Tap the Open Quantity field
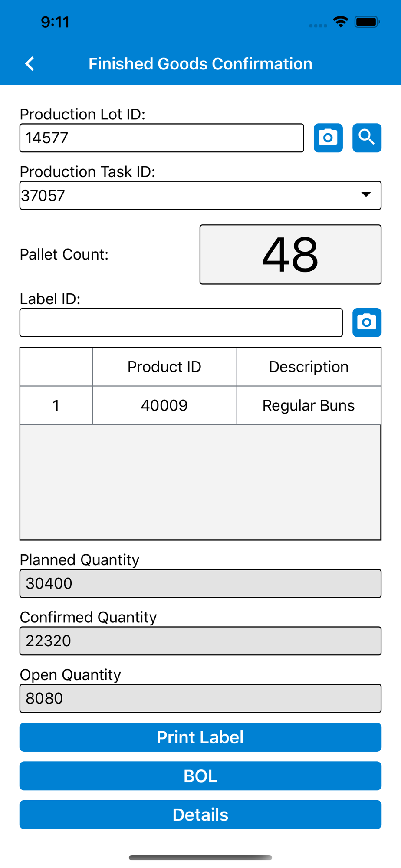The image size is (401, 868). [200, 698]
